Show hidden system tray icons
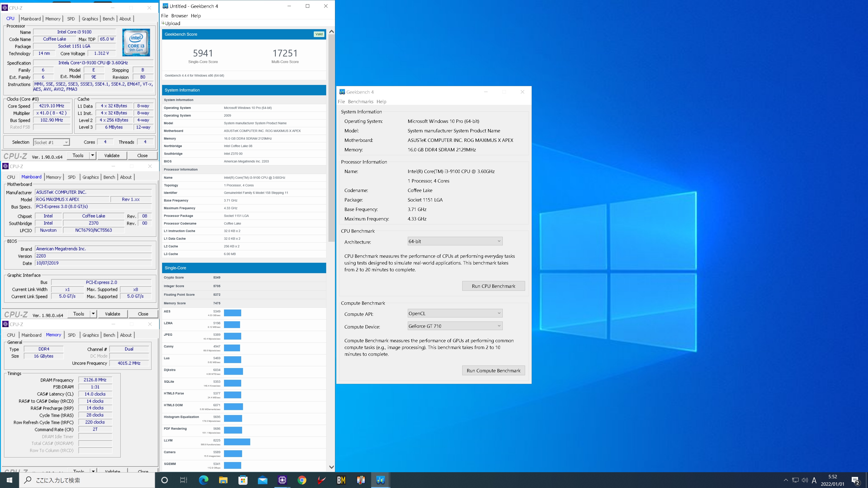The width and height of the screenshot is (868, 488). point(785,480)
